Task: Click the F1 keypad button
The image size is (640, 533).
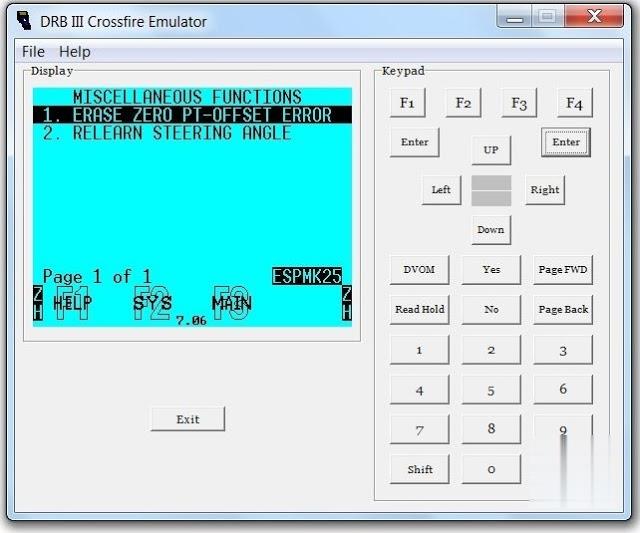Action: click(x=407, y=103)
